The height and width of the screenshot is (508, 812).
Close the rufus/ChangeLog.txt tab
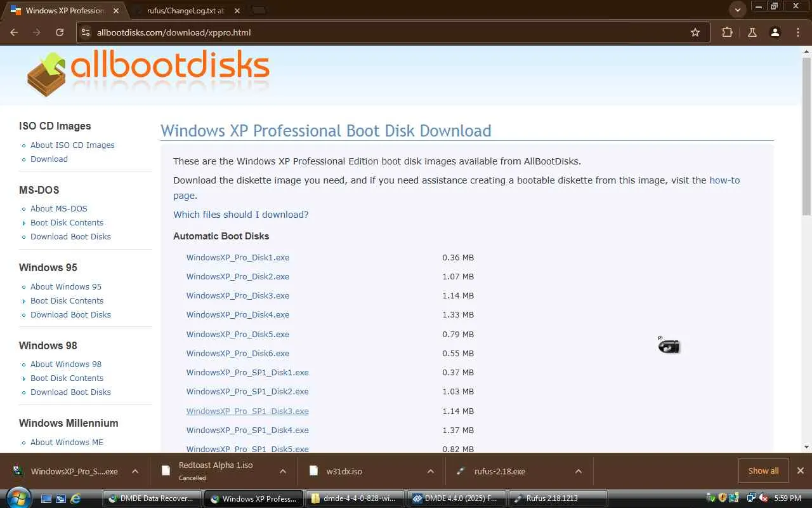[237, 11]
